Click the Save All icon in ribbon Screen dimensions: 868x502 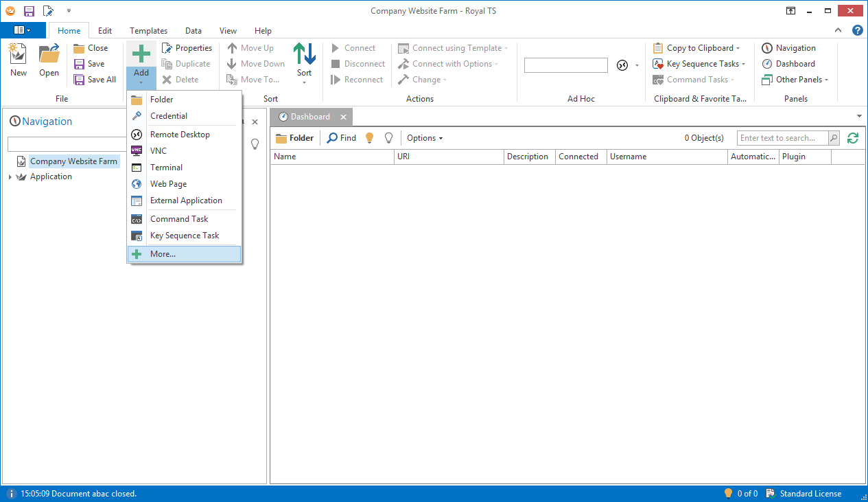pyautogui.click(x=80, y=80)
